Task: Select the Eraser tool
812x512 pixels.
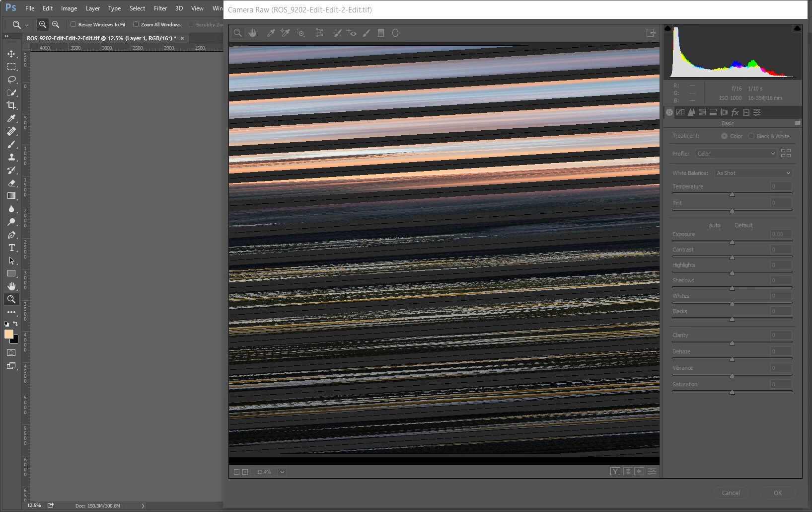Action: (11, 183)
